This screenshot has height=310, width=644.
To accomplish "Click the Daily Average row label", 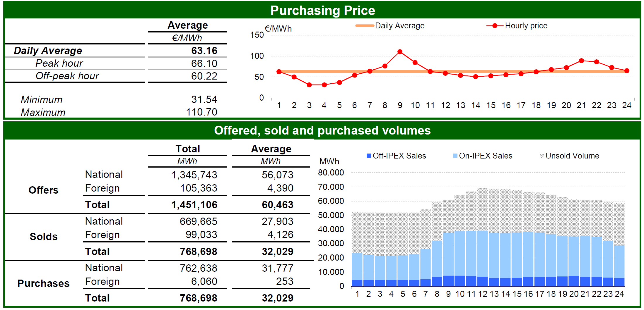I will point(48,51).
